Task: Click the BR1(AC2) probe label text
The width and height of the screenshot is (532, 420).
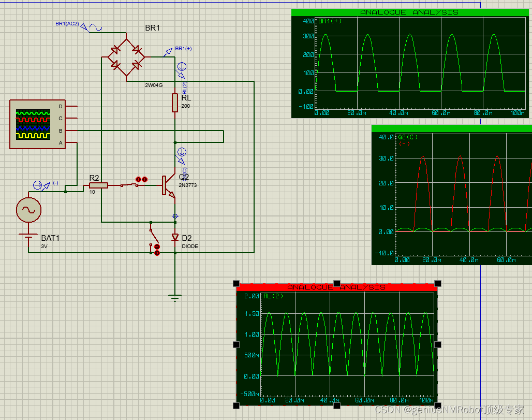Action: 67,24
